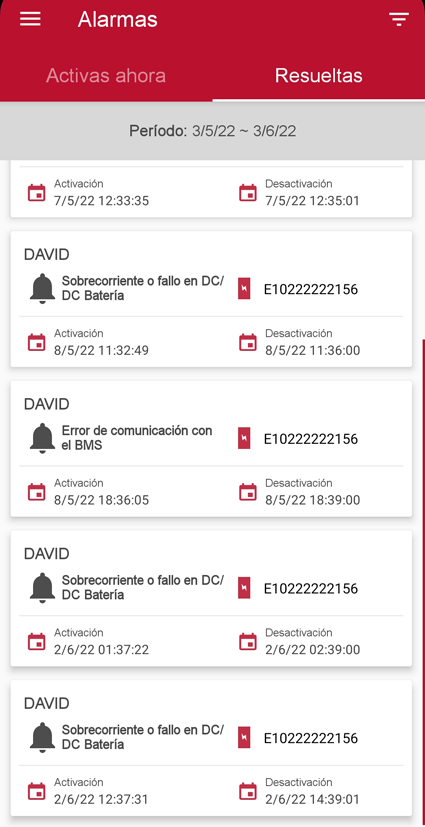Click activation calendar icon for 8/5/22 18:36:05
Screen dimensions: 425x827
pyautogui.click(x=36, y=492)
